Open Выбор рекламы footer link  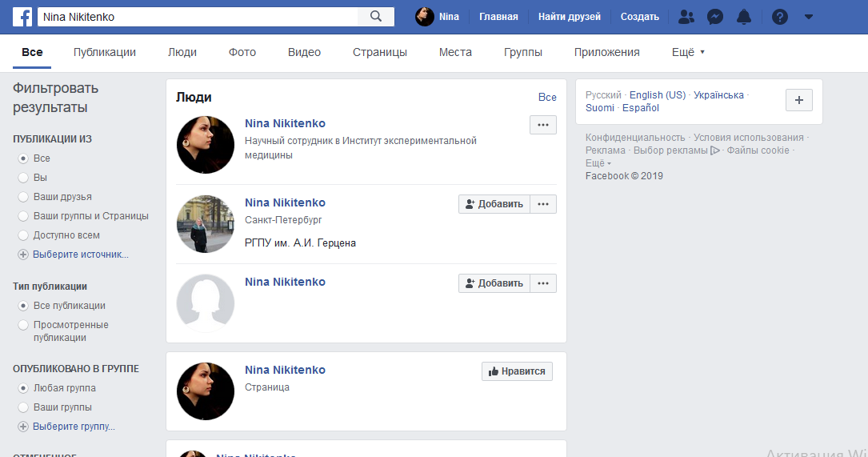(x=677, y=150)
